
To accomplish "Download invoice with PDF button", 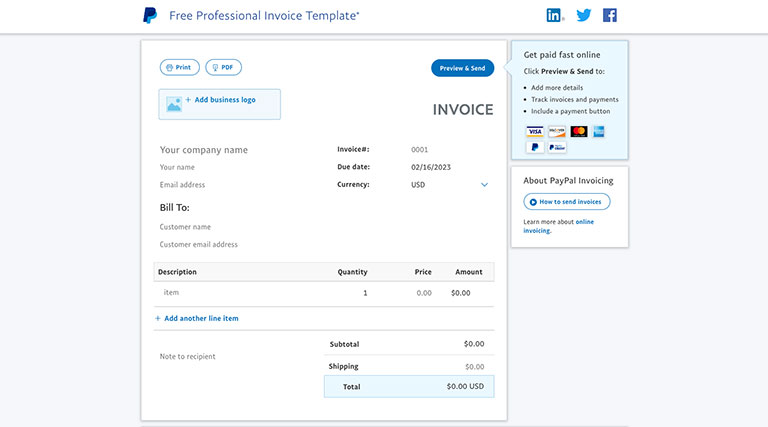I will tap(223, 67).
